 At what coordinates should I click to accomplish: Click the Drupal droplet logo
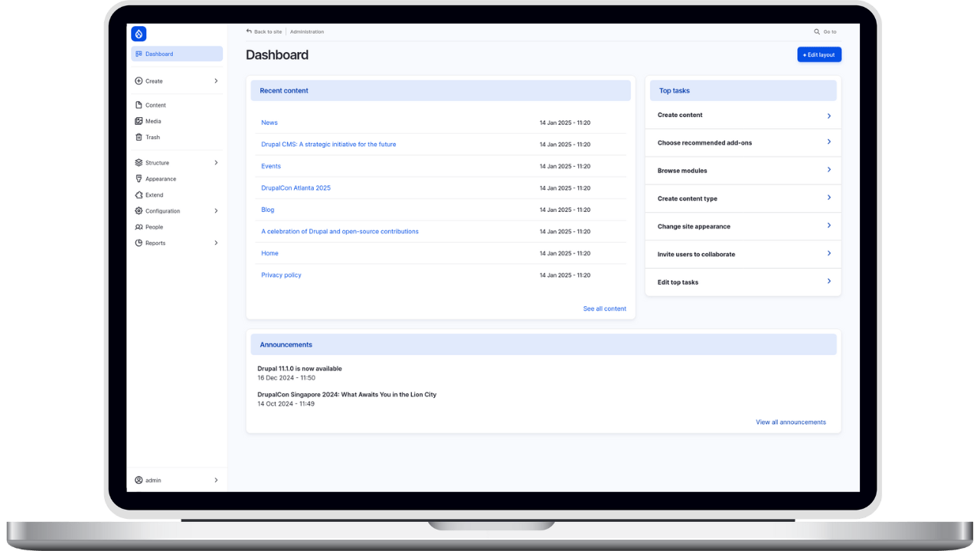click(138, 34)
